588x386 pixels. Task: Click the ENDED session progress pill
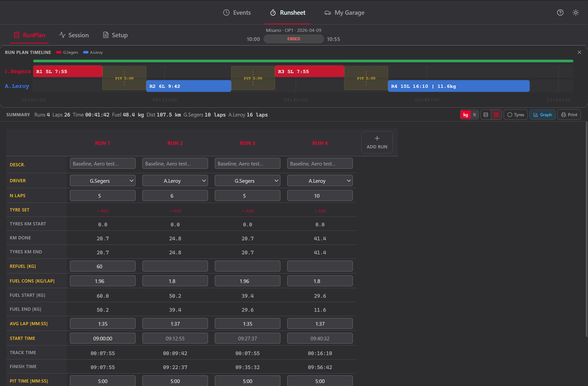[x=293, y=39]
